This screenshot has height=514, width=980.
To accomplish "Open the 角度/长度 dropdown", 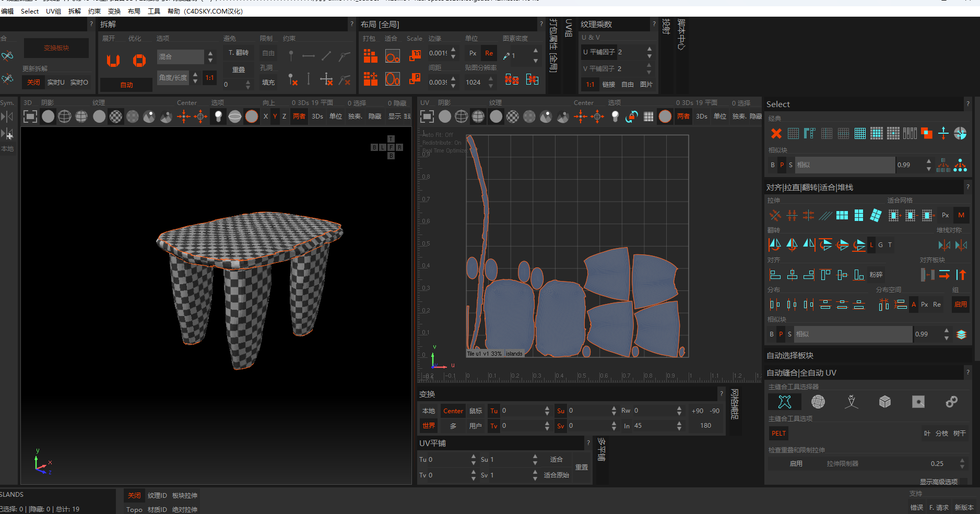I will [x=178, y=78].
